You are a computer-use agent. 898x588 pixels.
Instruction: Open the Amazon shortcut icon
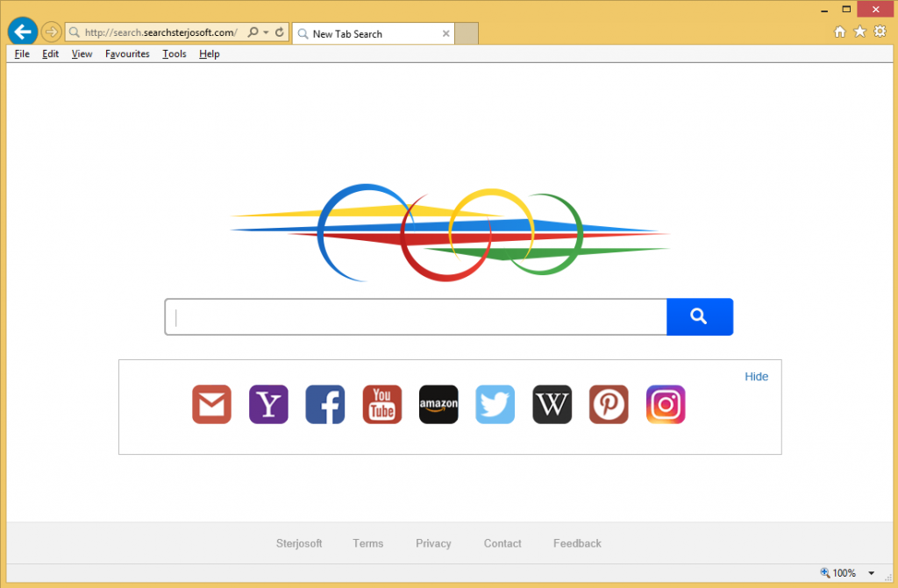pyautogui.click(x=438, y=404)
